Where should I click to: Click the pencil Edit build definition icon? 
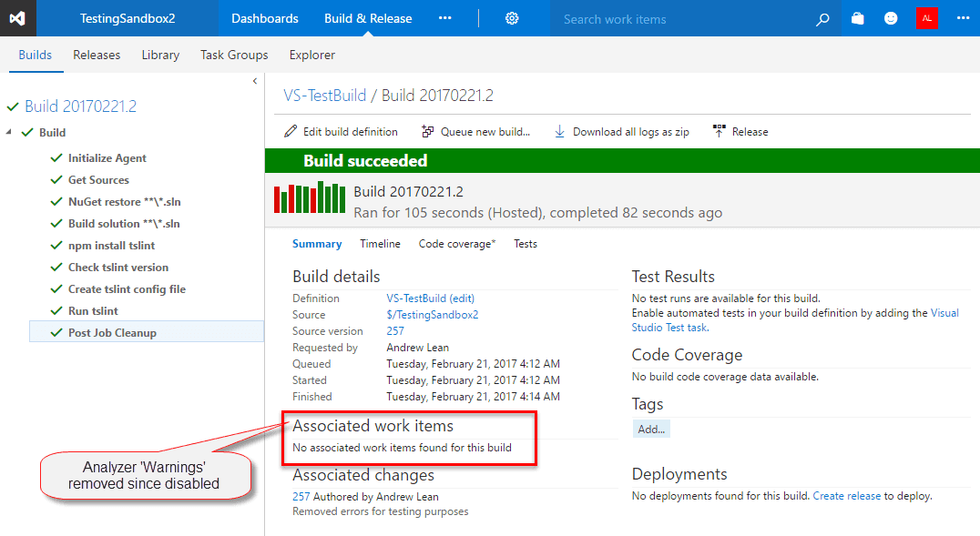291,132
